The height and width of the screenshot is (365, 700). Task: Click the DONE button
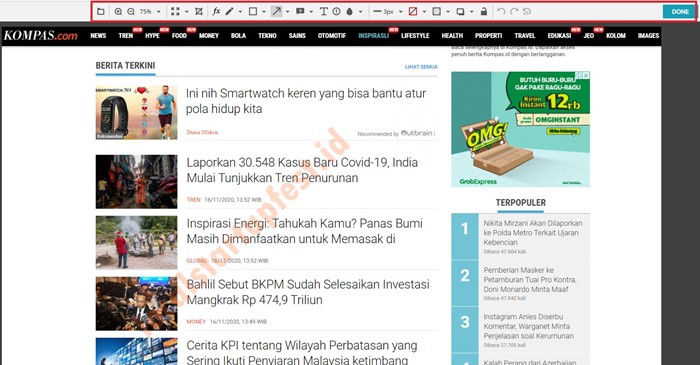click(679, 12)
